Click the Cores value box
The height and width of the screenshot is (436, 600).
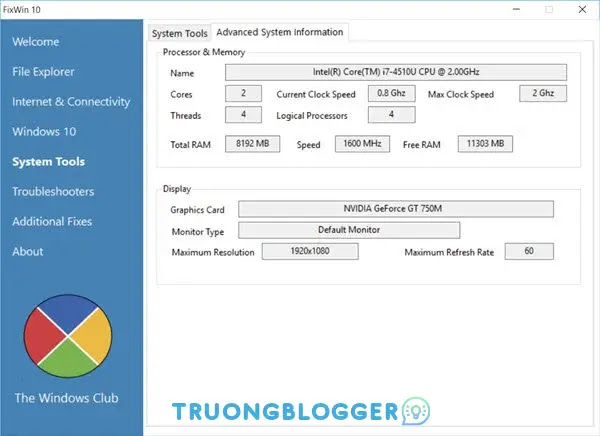[x=243, y=93]
